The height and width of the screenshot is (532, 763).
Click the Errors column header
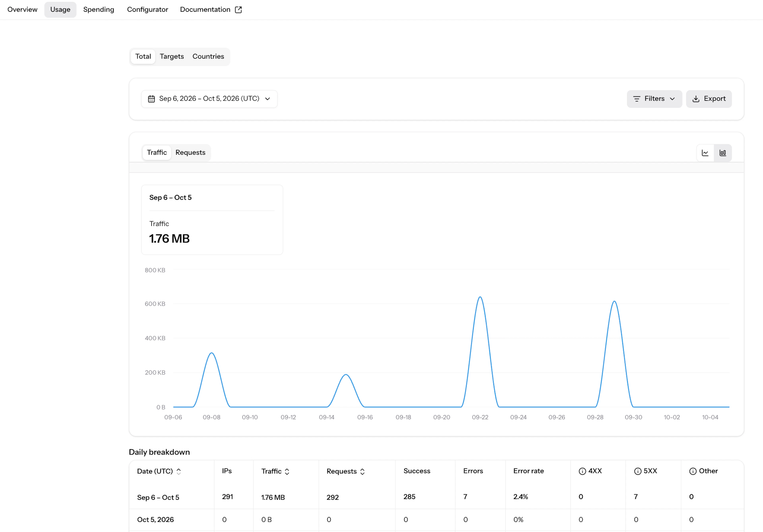473,471
